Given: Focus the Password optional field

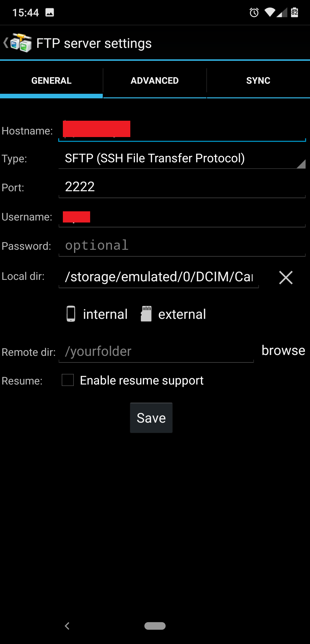Looking at the screenshot, I should [x=182, y=246].
